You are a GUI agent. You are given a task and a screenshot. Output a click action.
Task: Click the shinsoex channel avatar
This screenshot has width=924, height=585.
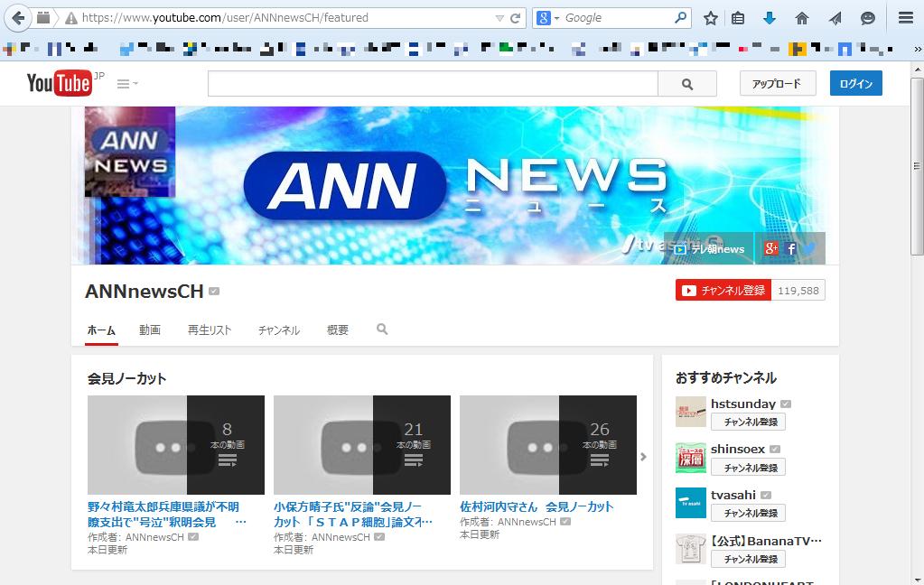tap(691, 457)
